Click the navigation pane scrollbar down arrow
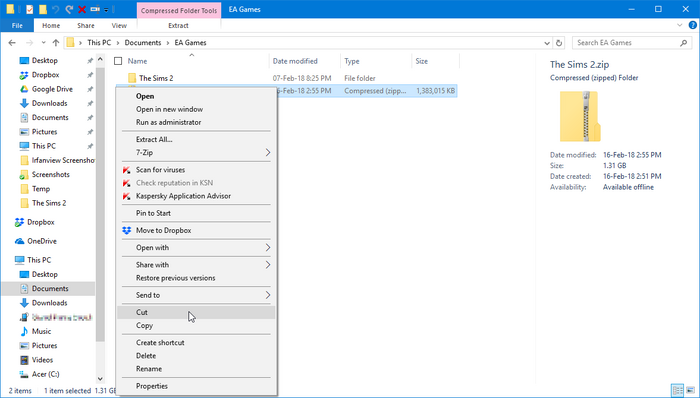The image size is (700, 398). click(100, 379)
